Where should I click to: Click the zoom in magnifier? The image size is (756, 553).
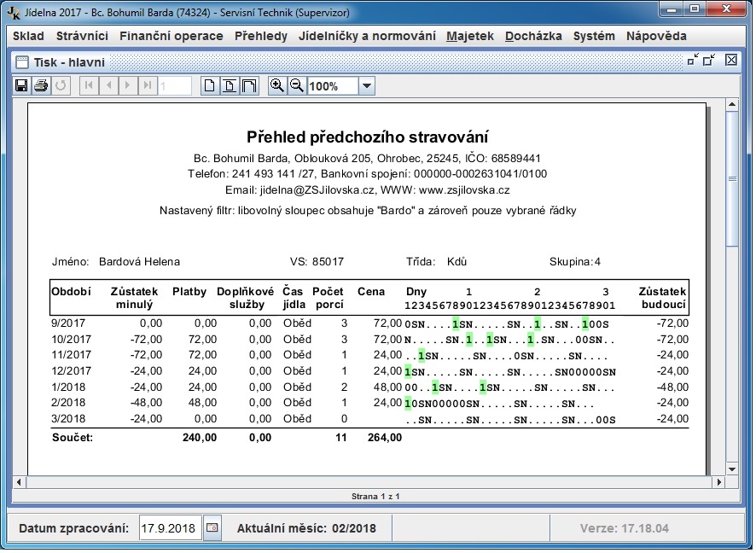click(276, 86)
